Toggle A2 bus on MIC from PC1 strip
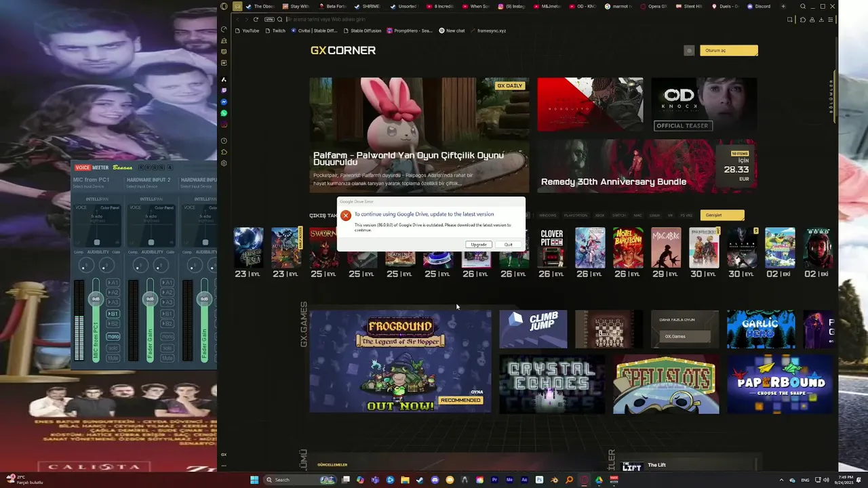 113,293
